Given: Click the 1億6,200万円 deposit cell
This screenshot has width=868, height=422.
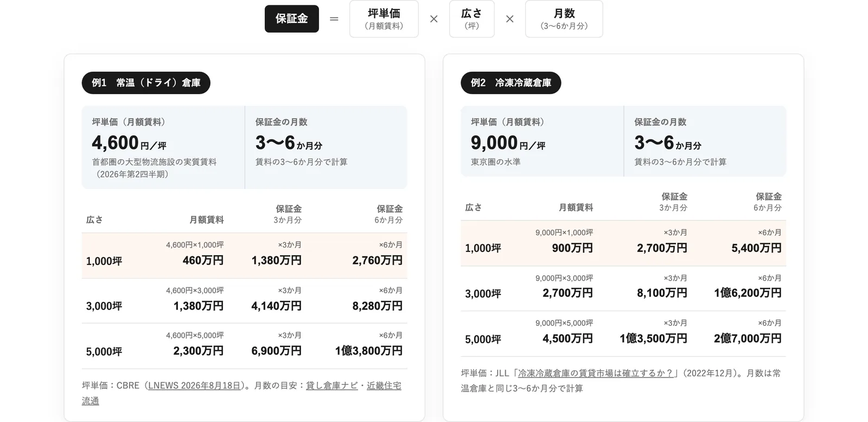Looking at the screenshot, I should click(x=748, y=293).
